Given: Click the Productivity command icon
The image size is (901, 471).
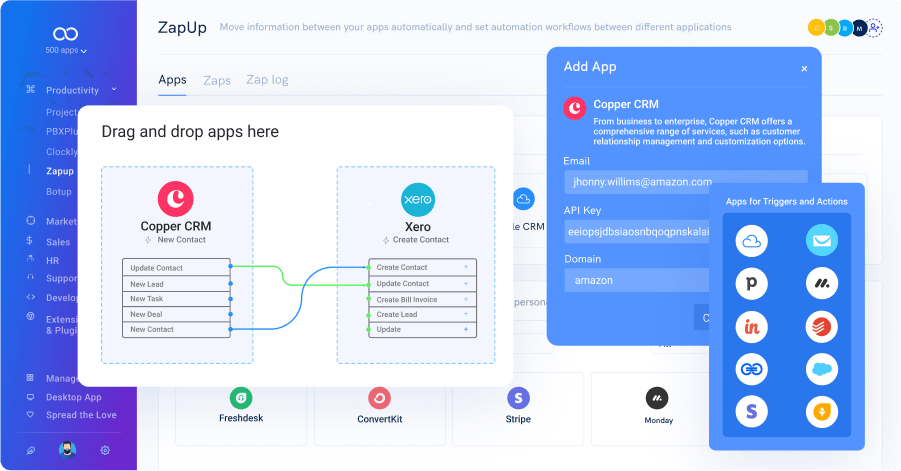Looking at the screenshot, I should click(31, 90).
